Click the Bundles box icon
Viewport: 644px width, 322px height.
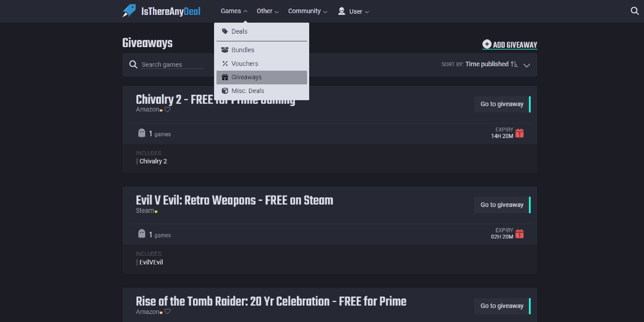225,50
